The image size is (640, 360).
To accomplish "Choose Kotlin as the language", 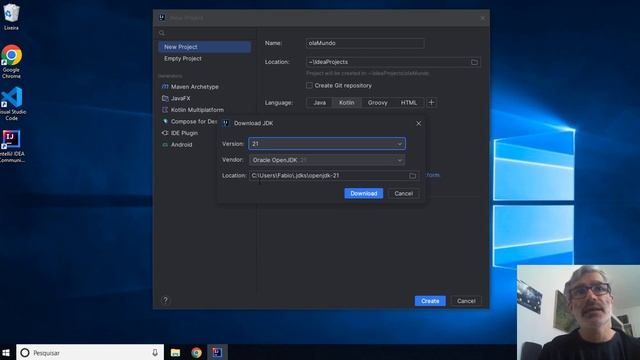I will click(x=347, y=102).
